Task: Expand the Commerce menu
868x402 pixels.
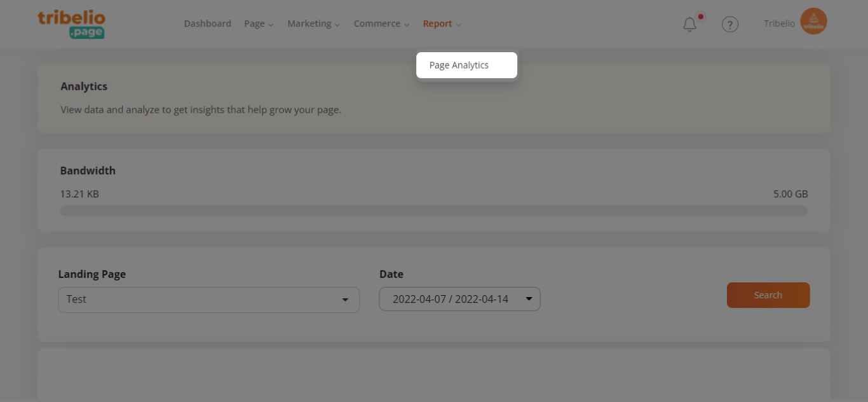Action: (382, 24)
